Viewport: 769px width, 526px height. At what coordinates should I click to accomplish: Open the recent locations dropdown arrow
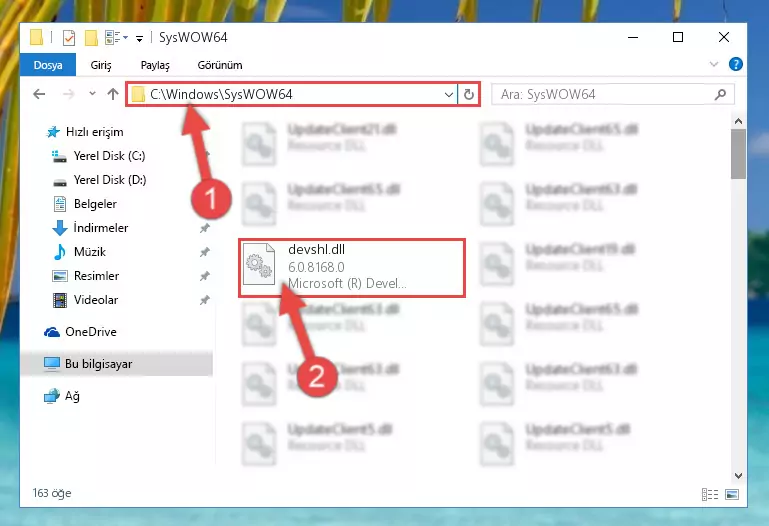(92, 94)
